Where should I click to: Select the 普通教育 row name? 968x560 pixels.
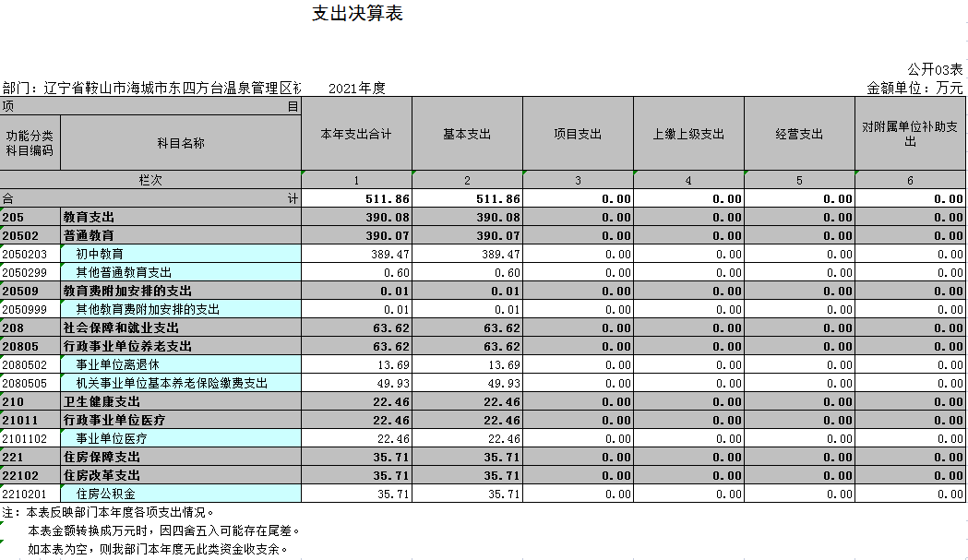tap(180, 236)
